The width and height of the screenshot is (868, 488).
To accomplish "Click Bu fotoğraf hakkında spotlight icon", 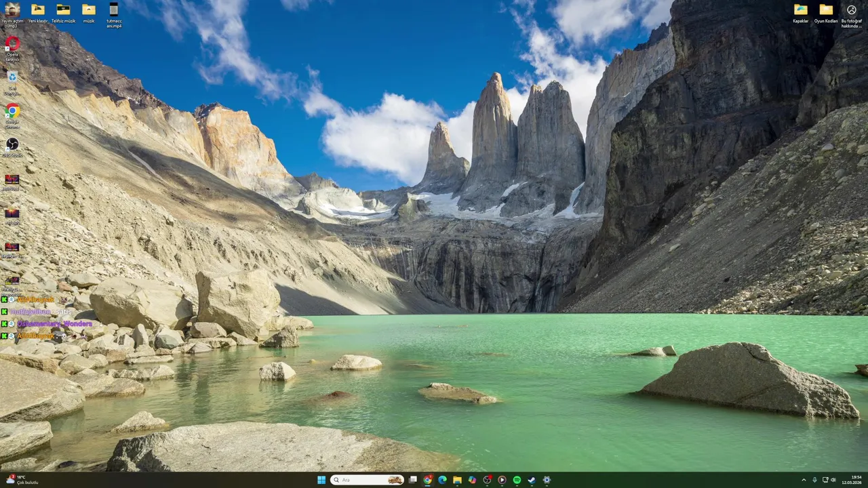I will 852,15.
